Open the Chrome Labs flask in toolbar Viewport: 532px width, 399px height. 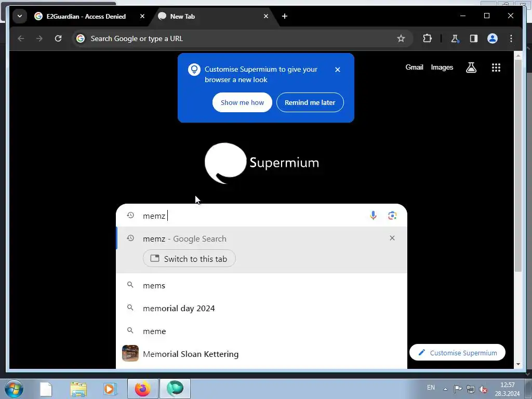click(x=455, y=38)
